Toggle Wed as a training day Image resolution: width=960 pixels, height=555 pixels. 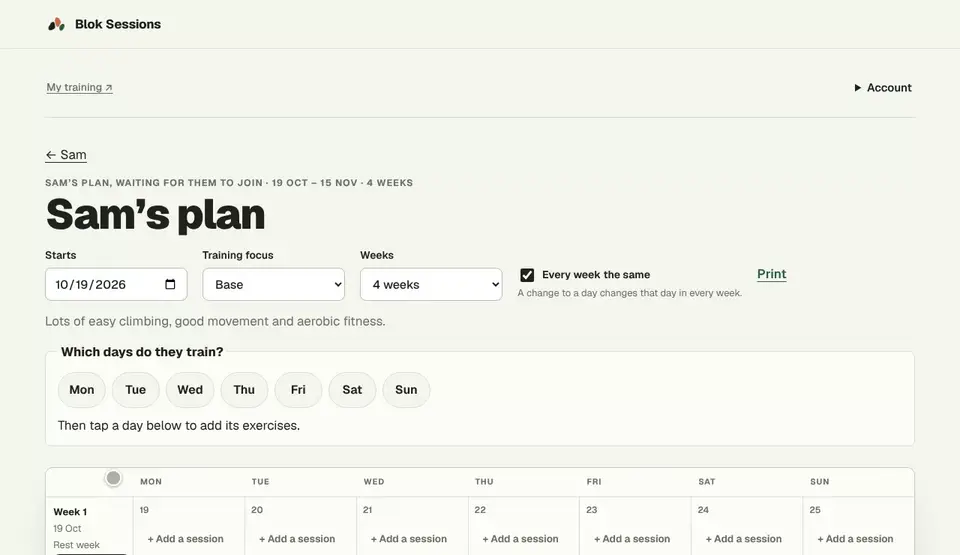pos(190,390)
